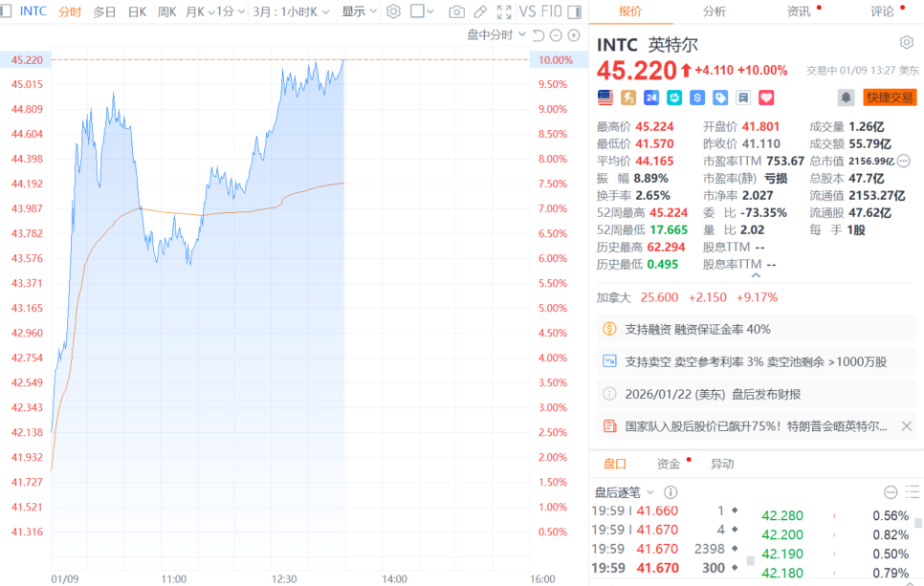The image size is (924, 586).
Task: Click the 24-hour trading icon
Action: coord(651,98)
